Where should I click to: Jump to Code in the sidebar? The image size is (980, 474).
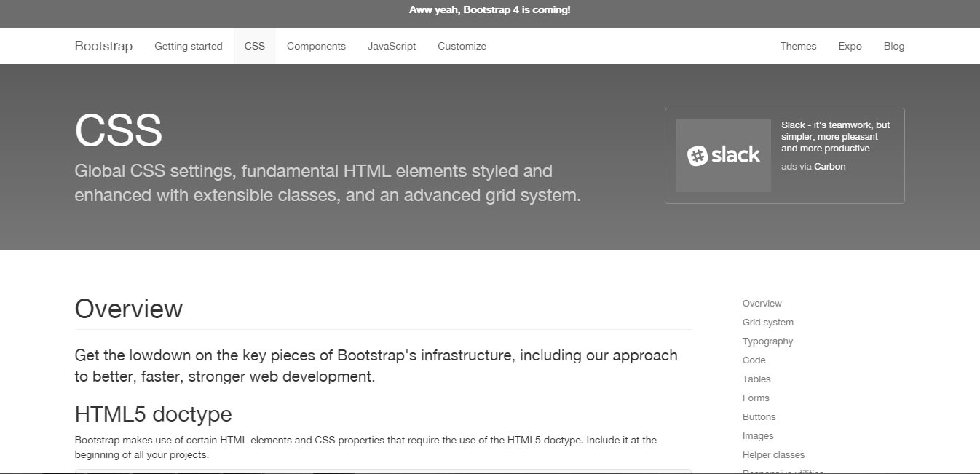tap(754, 360)
